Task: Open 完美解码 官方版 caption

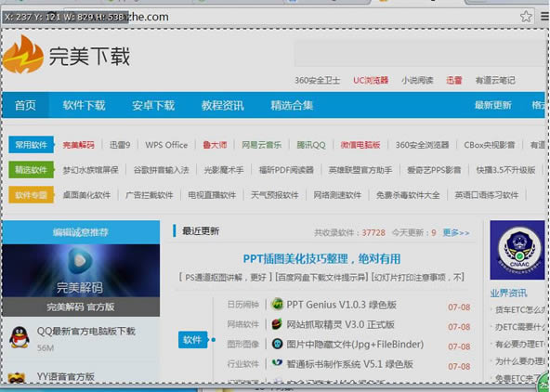Action: pos(80,307)
